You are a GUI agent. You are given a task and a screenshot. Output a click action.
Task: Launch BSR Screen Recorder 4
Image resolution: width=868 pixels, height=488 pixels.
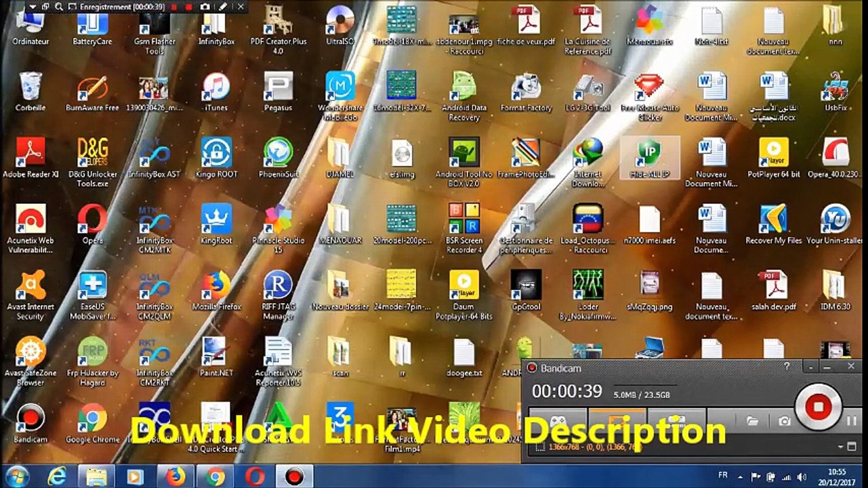464,229
